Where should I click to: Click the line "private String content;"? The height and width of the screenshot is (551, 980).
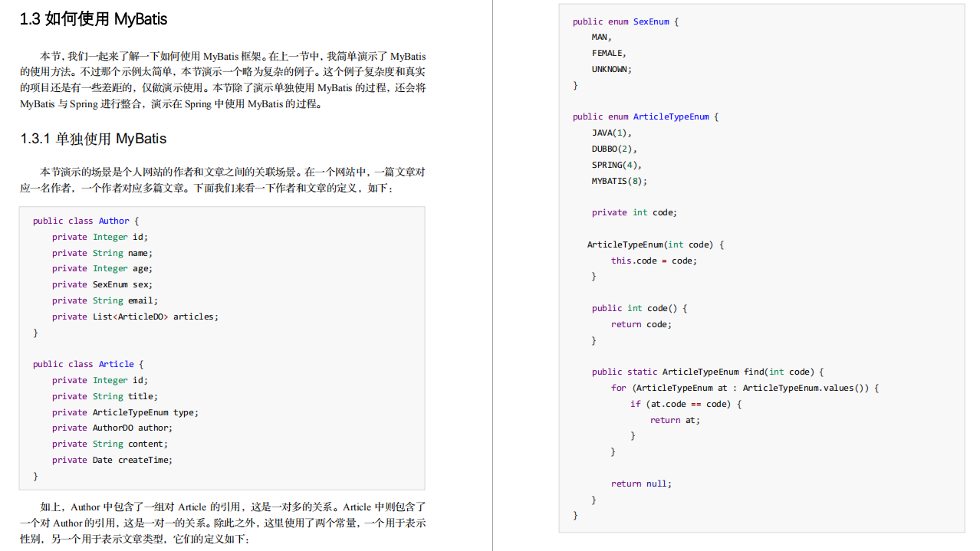coord(110,444)
